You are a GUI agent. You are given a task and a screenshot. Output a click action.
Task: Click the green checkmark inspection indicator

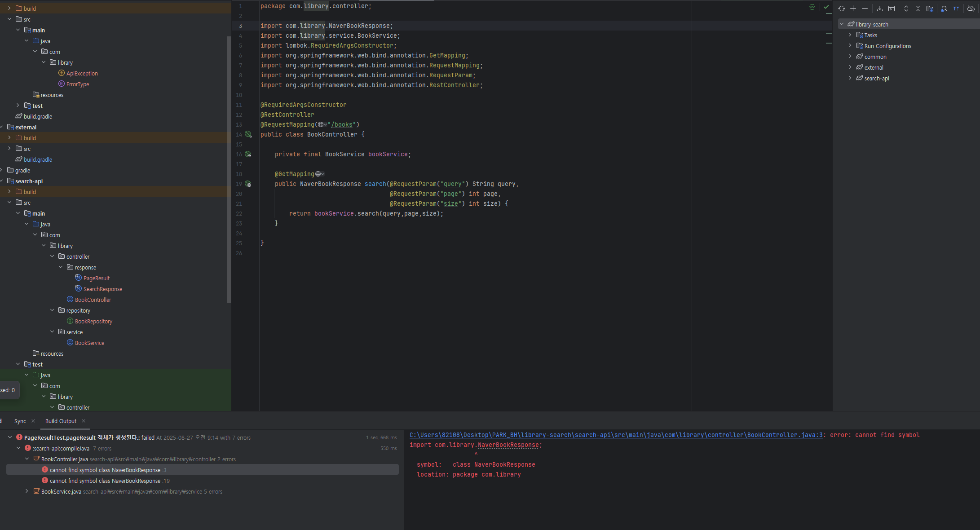point(826,7)
